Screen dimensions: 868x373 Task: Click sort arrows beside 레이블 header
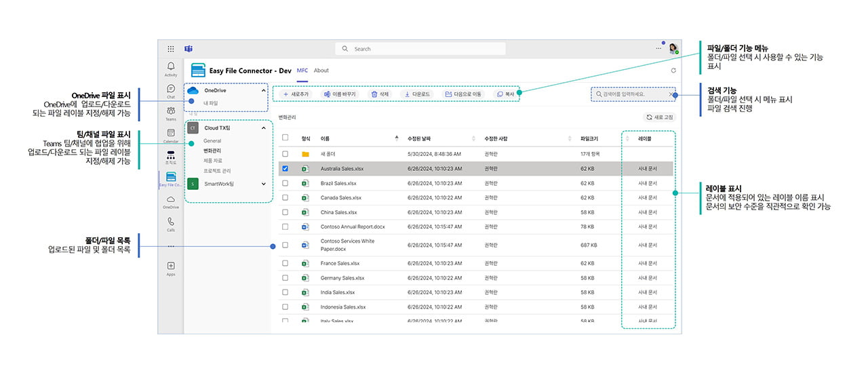(627, 138)
